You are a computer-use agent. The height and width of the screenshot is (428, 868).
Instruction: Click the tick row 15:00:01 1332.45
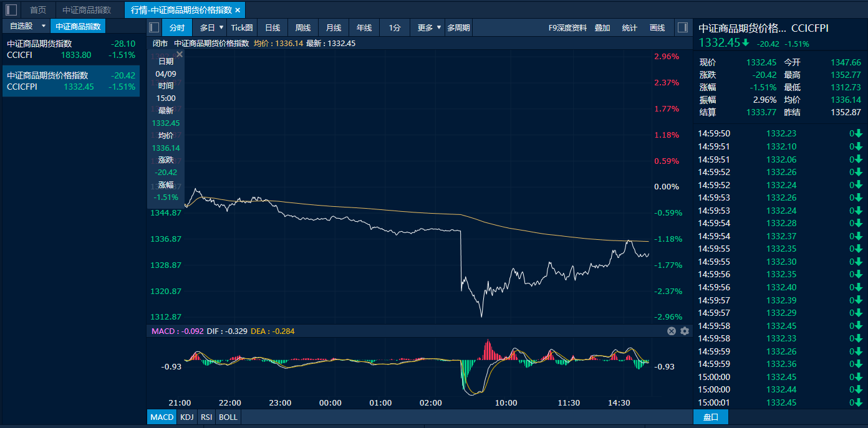780,402
